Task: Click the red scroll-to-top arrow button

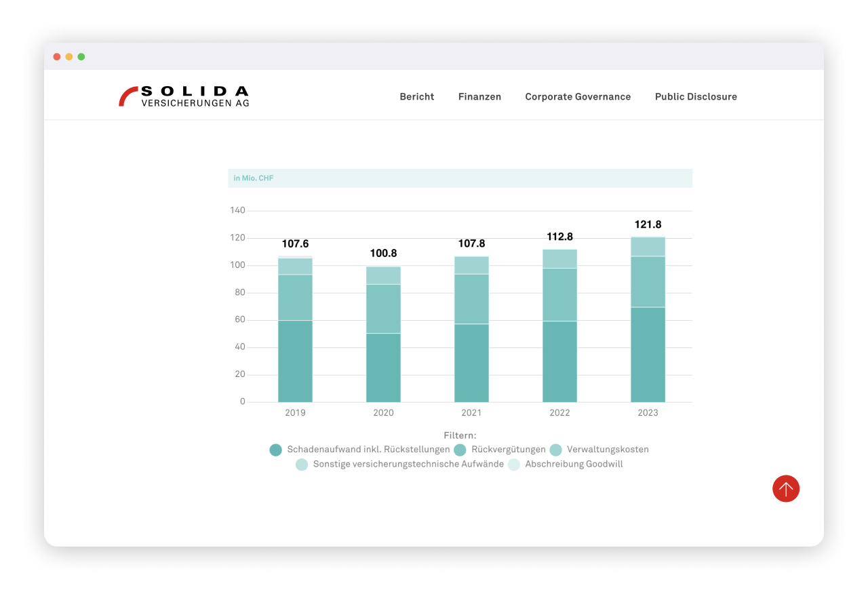Action: (786, 488)
